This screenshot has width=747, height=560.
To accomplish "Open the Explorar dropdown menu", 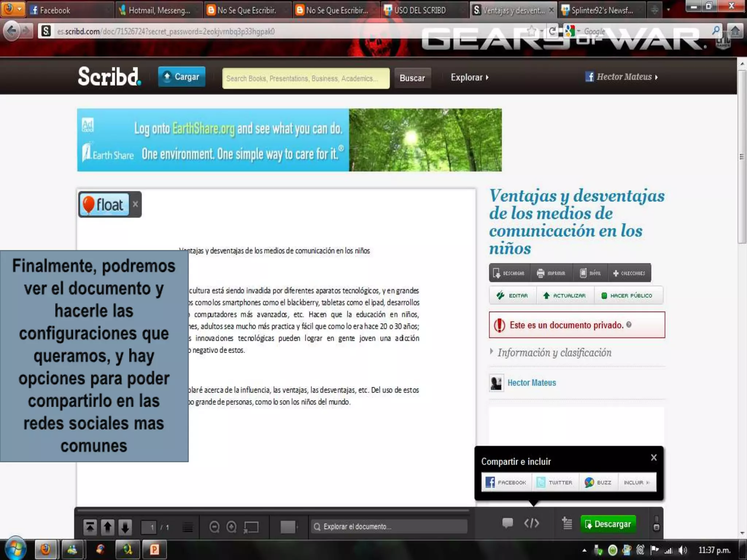I will [469, 77].
